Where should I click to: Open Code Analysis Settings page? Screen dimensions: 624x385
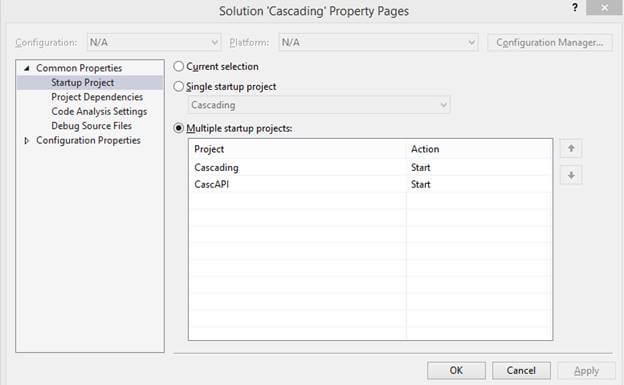[99, 111]
